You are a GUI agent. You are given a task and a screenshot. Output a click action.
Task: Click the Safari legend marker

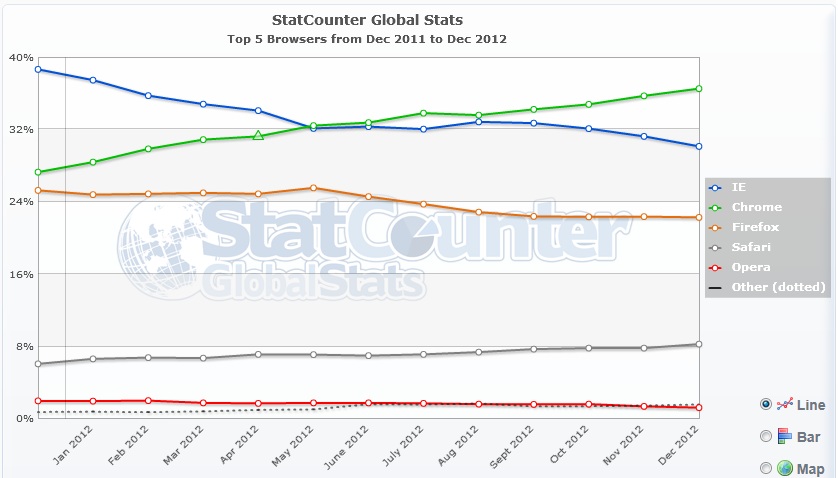(715, 247)
